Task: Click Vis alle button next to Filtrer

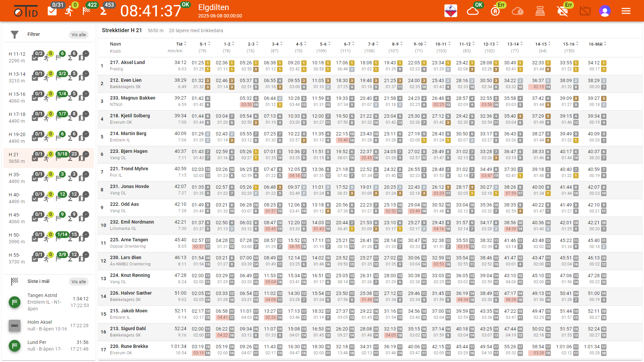Action: (78, 35)
